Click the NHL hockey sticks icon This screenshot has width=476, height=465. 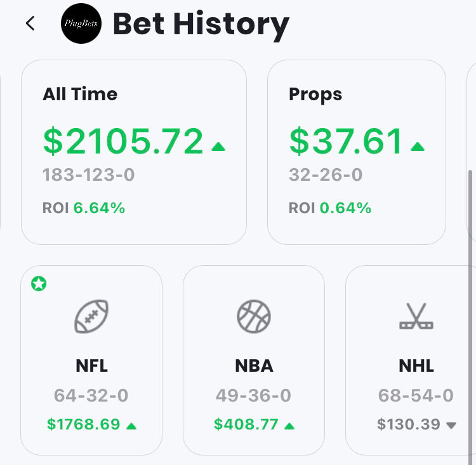click(x=416, y=317)
